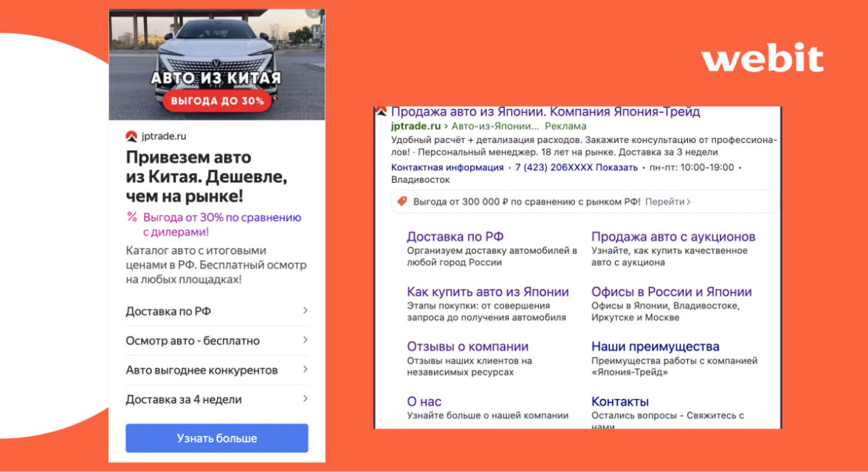The height and width of the screenshot is (472, 868).
Task: Click the "Наши преимущества" sitelink
Action: tap(655, 347)
